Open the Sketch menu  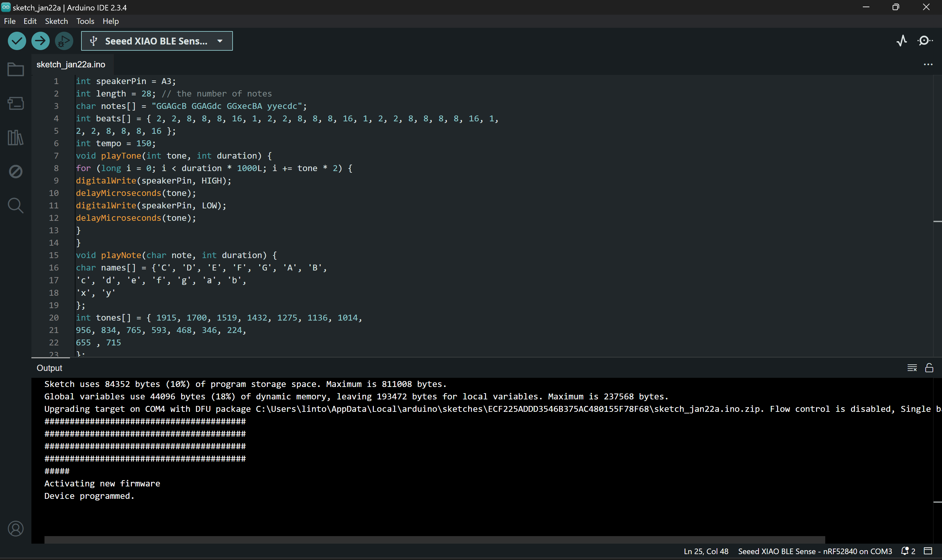56,21
